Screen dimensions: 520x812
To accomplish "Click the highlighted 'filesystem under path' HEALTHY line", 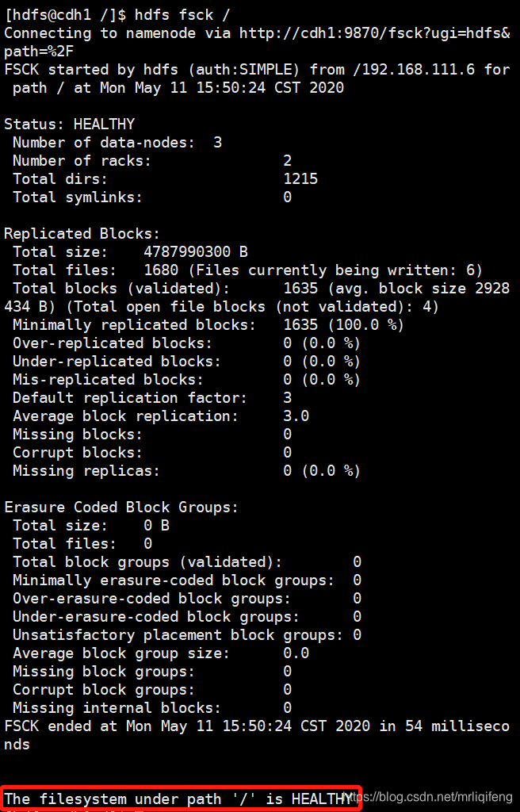I will 178,799.
